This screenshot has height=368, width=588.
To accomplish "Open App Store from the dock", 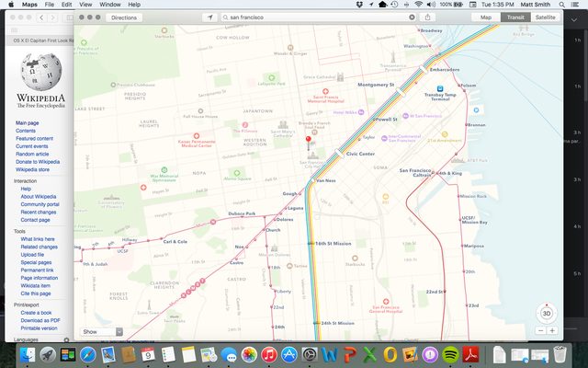I will tap(289, 354).
